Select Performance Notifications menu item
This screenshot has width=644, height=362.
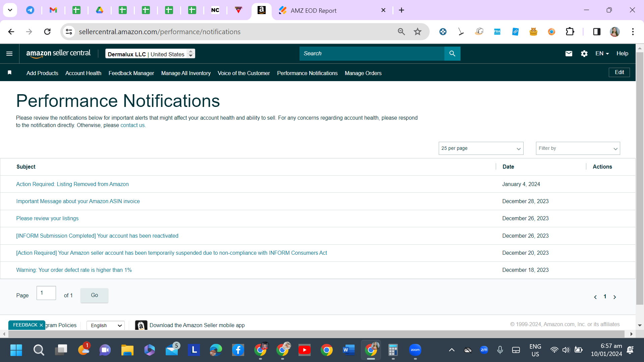307,73
